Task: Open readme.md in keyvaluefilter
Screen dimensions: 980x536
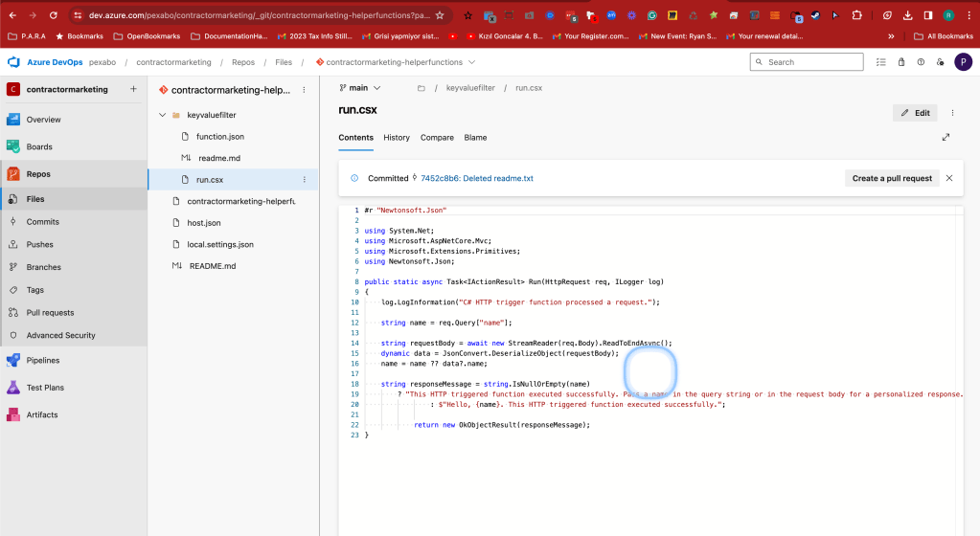Action: tap(218, 158)
